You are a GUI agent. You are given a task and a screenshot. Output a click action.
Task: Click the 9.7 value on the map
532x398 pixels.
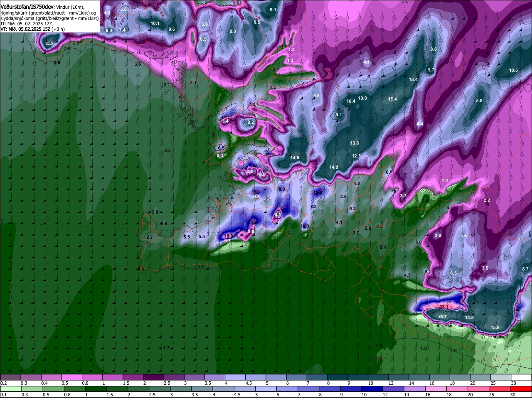[x=431, y=70]
